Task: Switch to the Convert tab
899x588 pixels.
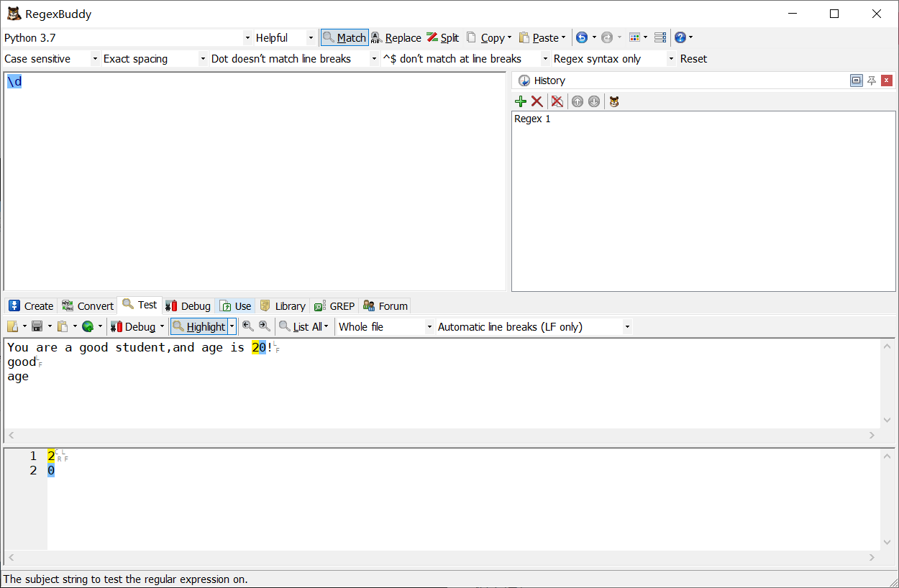Action: click(x=87, y=306)
